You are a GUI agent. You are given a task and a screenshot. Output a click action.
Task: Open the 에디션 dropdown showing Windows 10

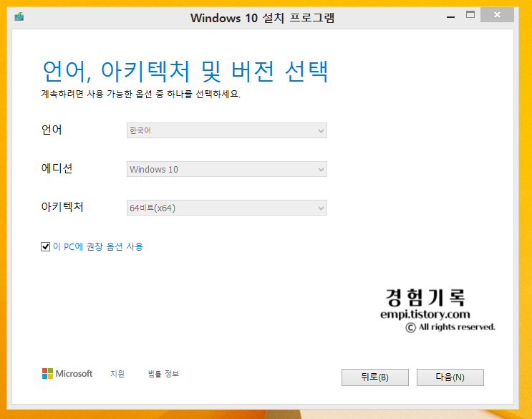point(227,169)
